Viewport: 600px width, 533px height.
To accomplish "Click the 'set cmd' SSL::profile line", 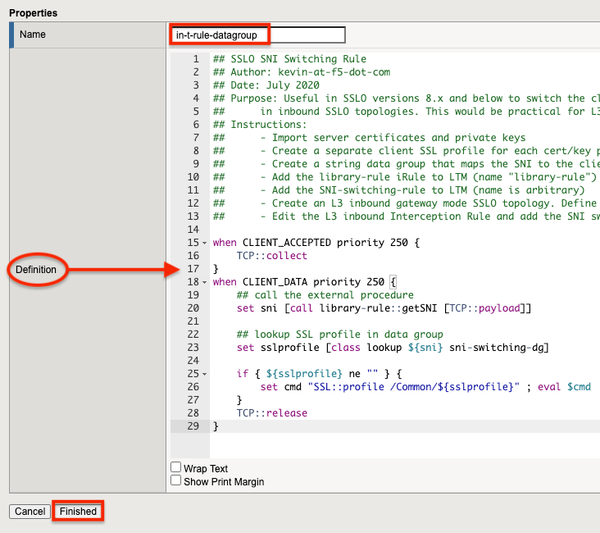I will (430, 386).
